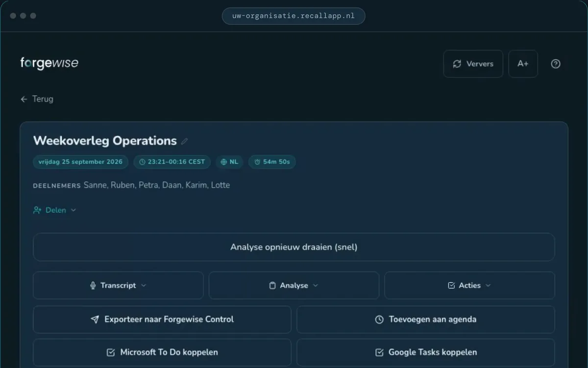588x368 pixels.
Task: Click the 23:21–00:16 CEST time badge
Action: click(172, 162)
